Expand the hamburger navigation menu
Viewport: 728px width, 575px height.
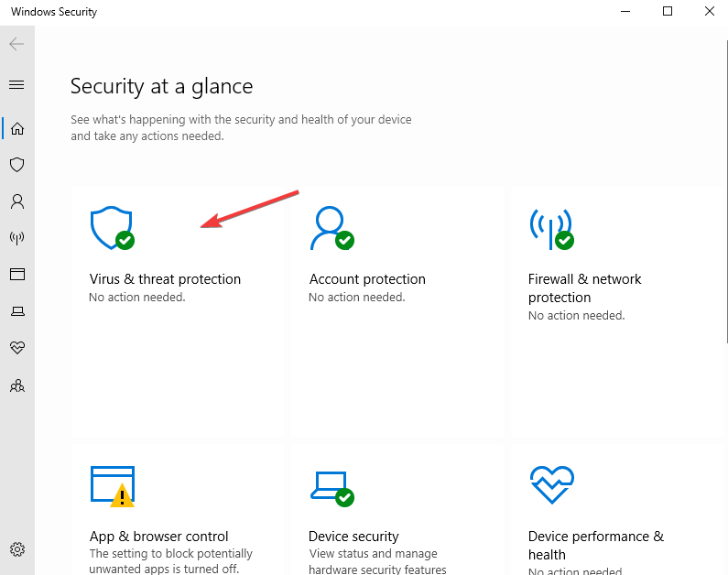16,84
